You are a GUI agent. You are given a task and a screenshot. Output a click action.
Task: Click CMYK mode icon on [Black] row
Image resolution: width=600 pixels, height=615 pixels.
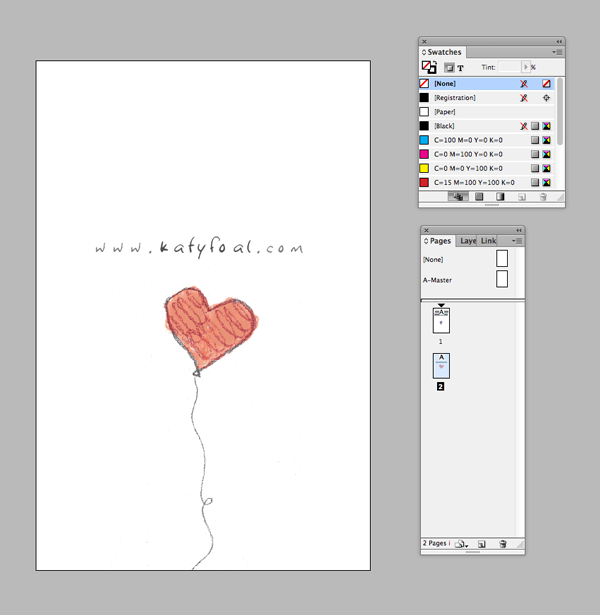pyautogui.click(x=546, y=126)
